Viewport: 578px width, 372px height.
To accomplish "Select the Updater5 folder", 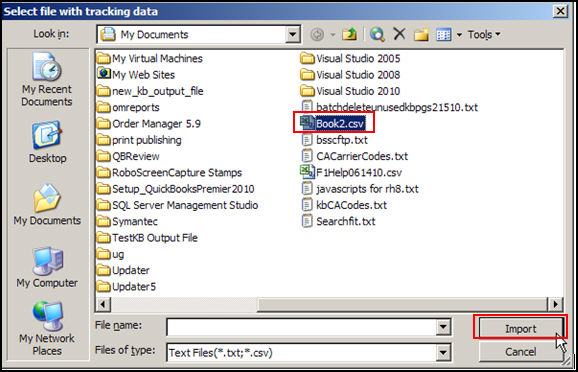I will point(126,286).
